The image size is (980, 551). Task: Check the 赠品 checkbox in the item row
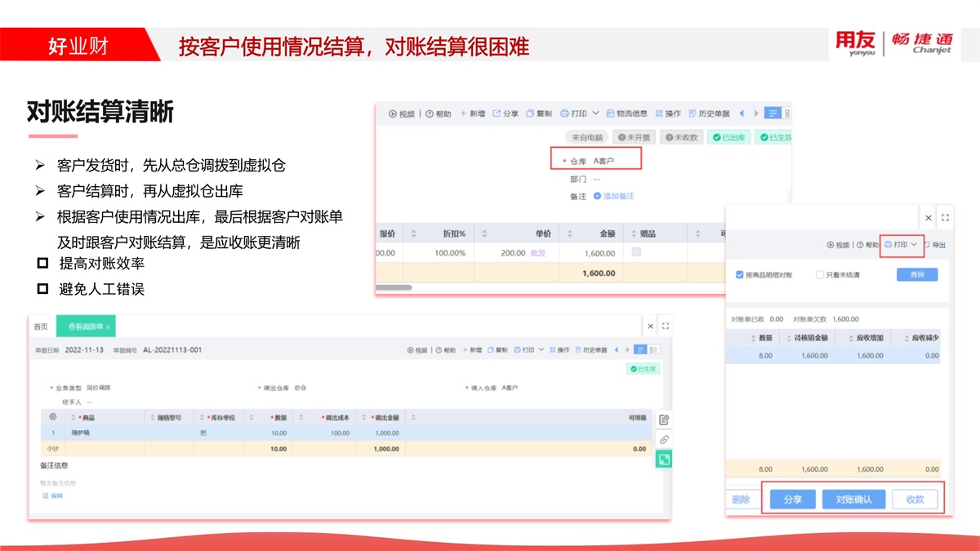pos(637,253)
